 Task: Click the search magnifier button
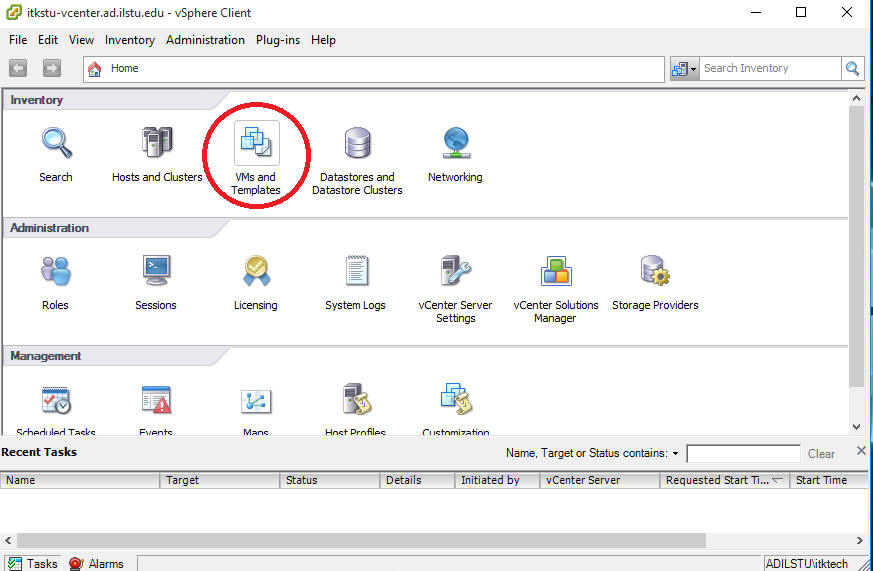pyautogui.click(x=852, y=68)
